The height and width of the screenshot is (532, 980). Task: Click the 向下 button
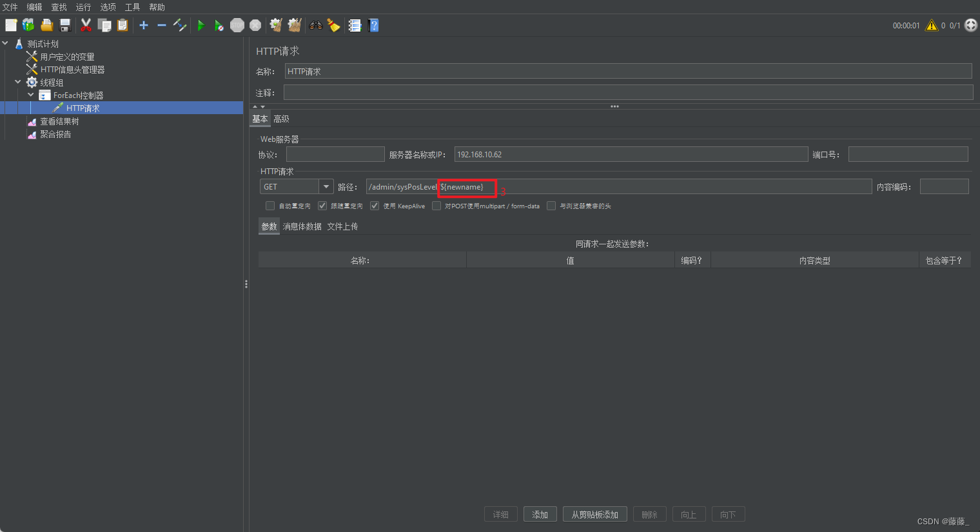point(729,515)
